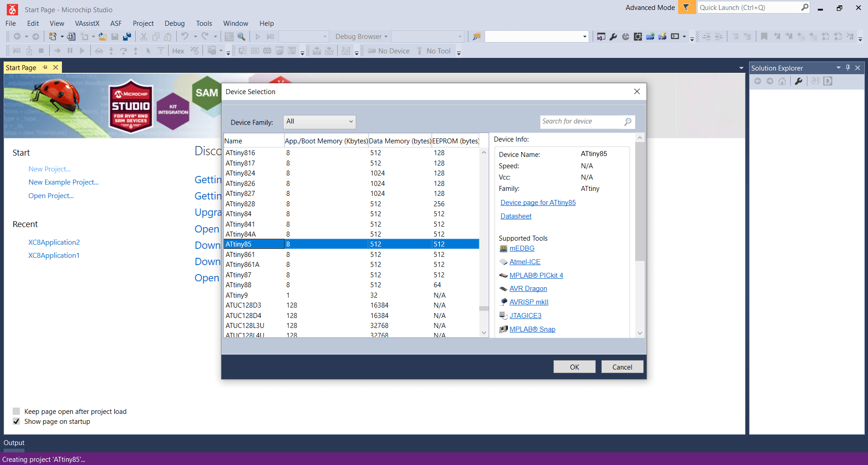This screenshot has width=868, height=465.
Task: Expand the command prompt icon dropdown arrow
Action: (684, 37)
